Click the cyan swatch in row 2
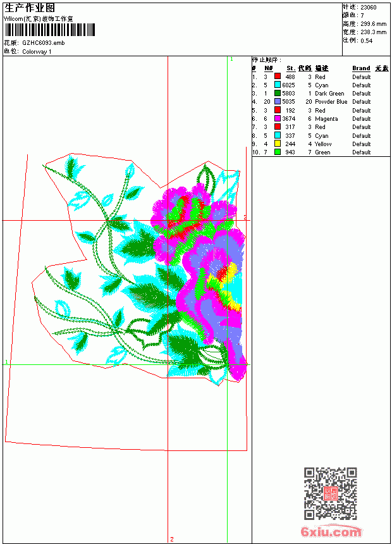The image size is (392, 544). 278,85
